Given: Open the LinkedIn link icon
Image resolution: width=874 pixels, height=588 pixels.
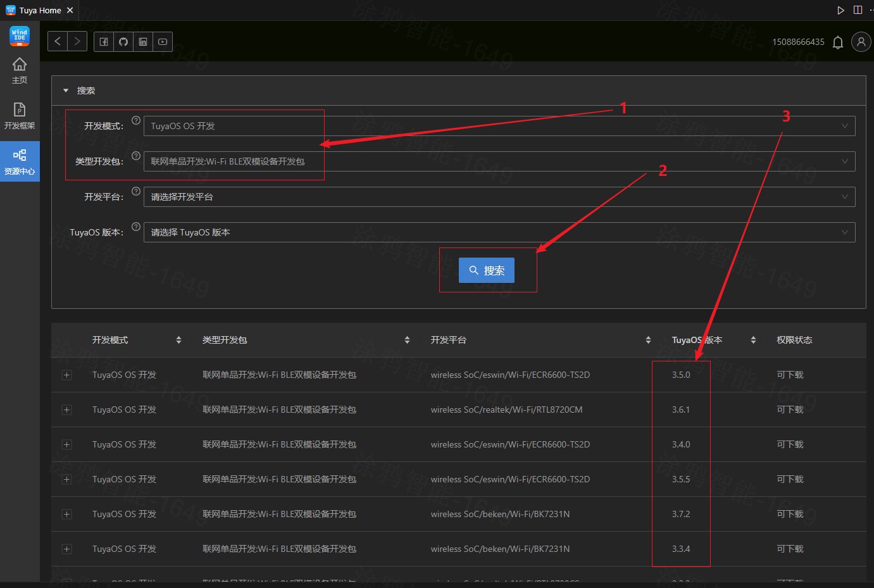Looking at the screenshot, I should point(143,42).
